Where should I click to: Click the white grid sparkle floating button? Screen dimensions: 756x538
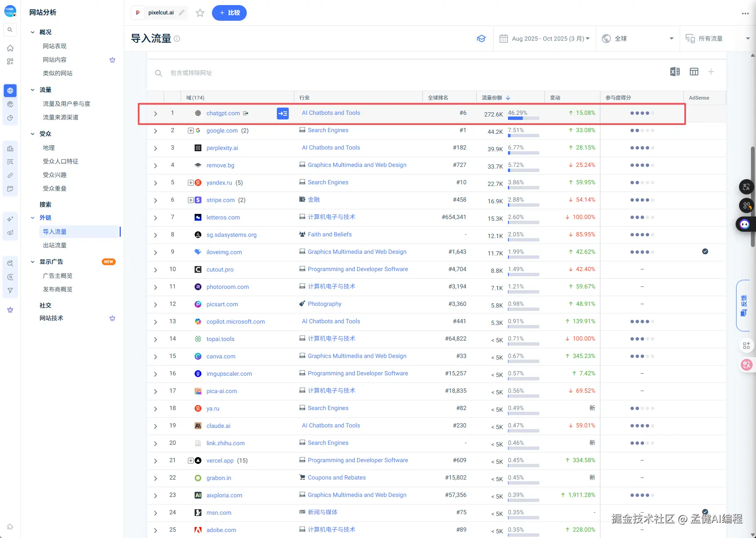coord(746,346)
